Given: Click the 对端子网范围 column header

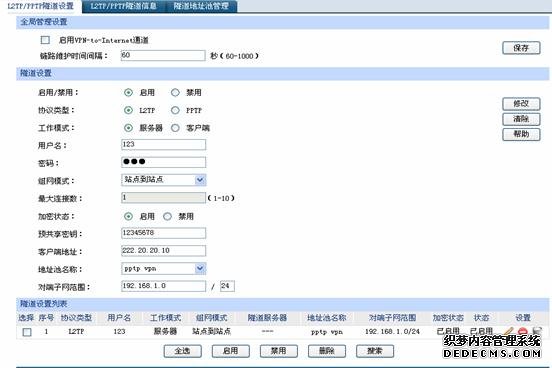Looking at the screenshot, I should tap(392, 318).
